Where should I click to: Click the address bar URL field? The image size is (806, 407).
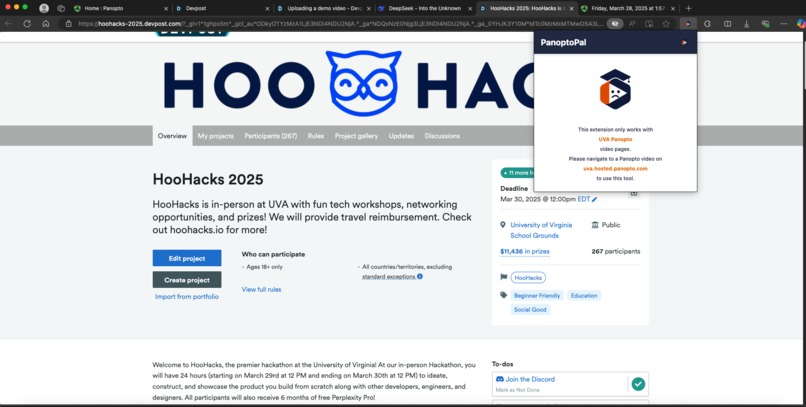[339, 24]
